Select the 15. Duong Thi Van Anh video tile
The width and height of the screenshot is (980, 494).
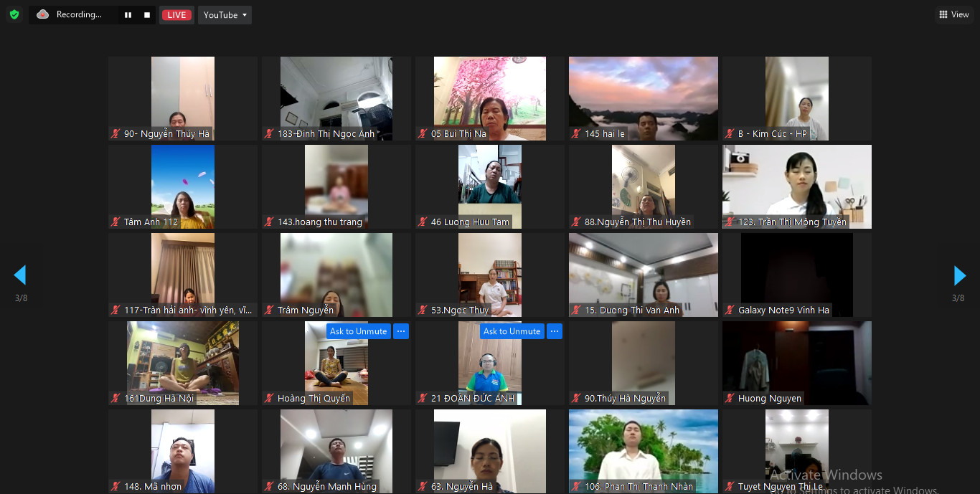tap(644, 275)
